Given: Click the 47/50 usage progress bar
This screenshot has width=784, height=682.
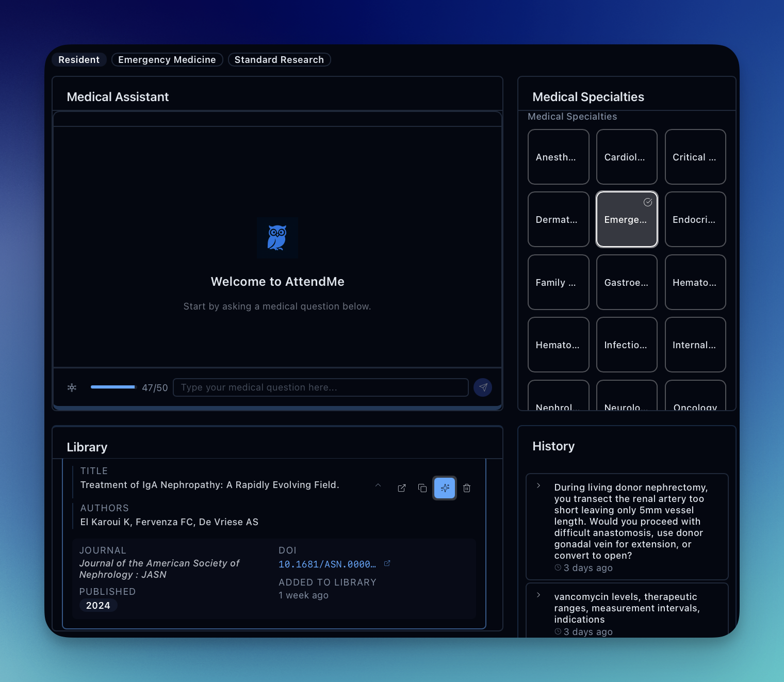Looking at the screenshot, I should pyautogui.click(x=113, y=387).
